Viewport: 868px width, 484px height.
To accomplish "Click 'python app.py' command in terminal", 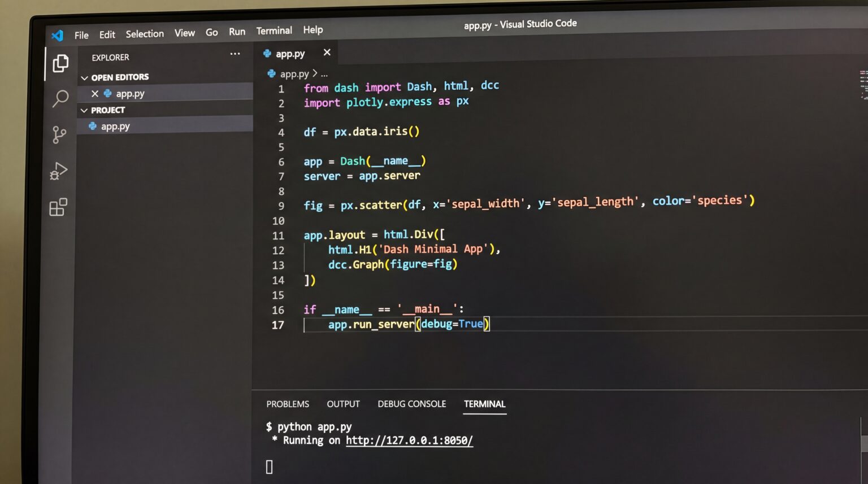I will click(x=315, y=427).
